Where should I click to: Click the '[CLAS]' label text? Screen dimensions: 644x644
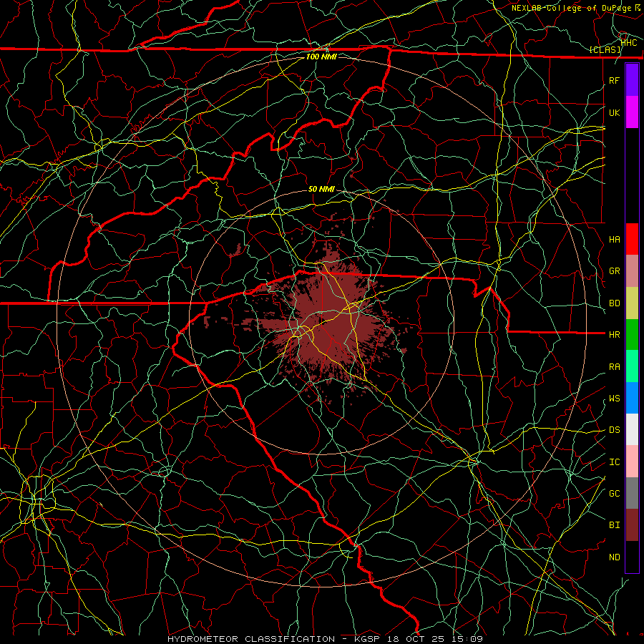click(x=605, y=49)
